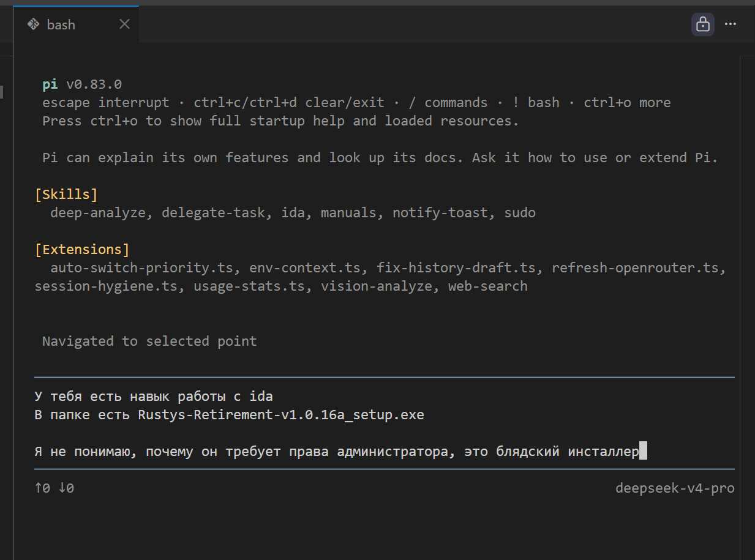Click env-context.ts extension name
755x560 pixels.
(305, 267)
